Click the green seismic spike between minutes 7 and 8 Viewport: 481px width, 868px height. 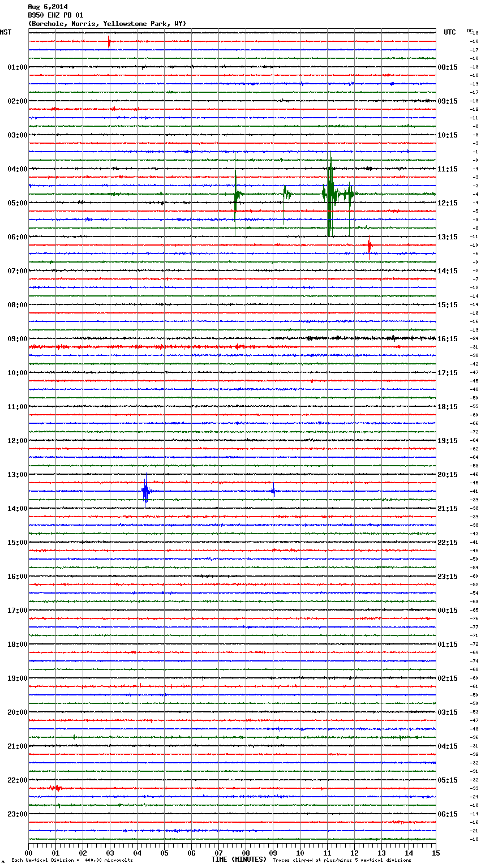tap(236, 194)
